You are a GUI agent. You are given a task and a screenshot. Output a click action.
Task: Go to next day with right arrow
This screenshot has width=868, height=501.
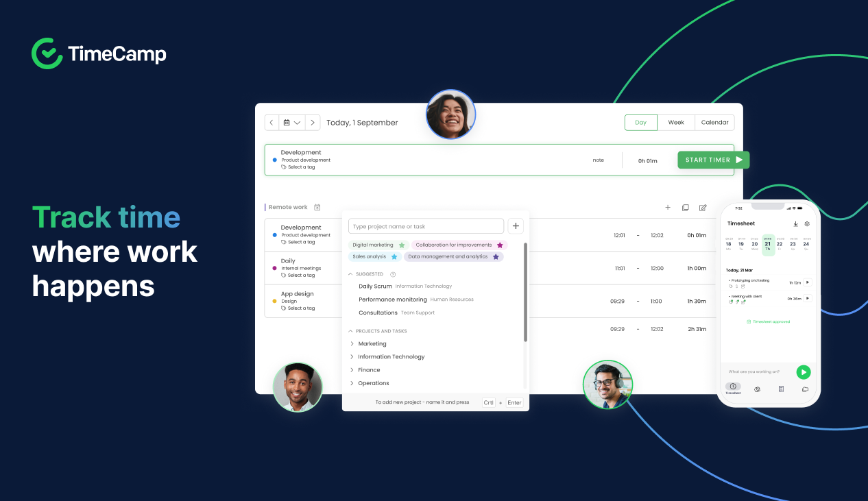313,123
